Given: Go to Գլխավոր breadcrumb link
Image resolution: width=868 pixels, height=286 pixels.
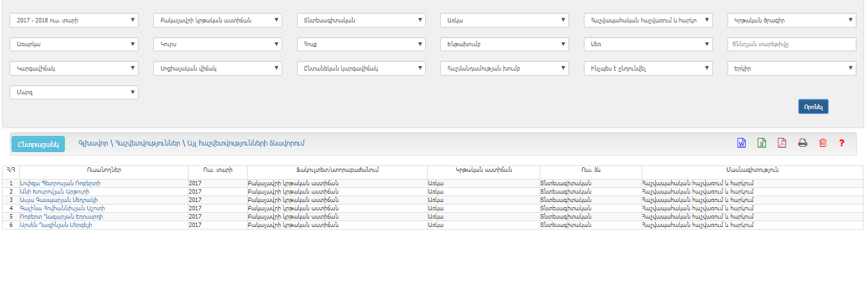Looking at the screenshot, I should (x=92, y=143).
